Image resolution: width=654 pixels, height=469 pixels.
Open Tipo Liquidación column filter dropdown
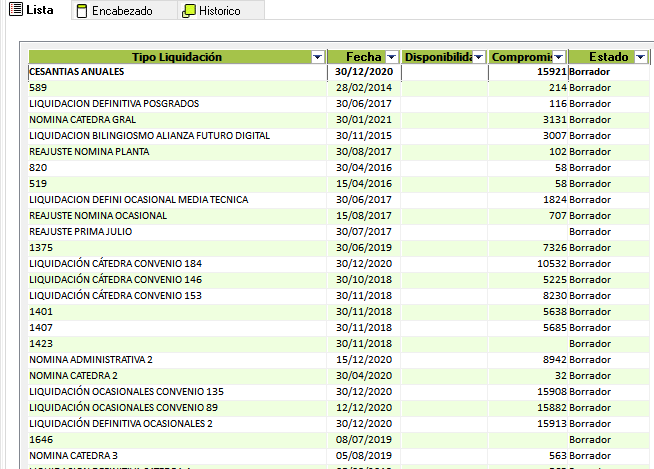318,57
